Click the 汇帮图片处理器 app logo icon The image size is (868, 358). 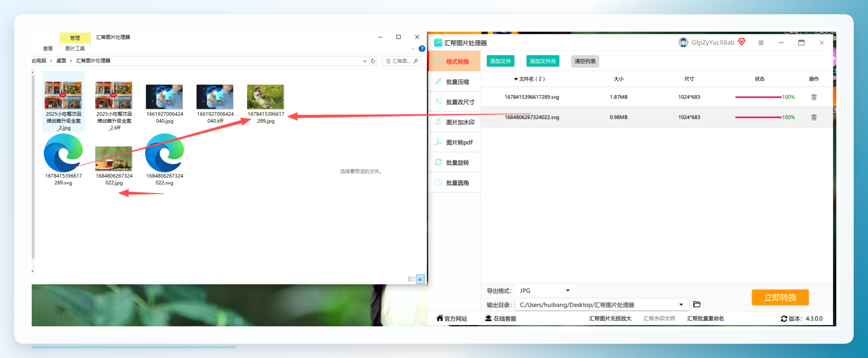pyautogui.click(x=438, y=43)
